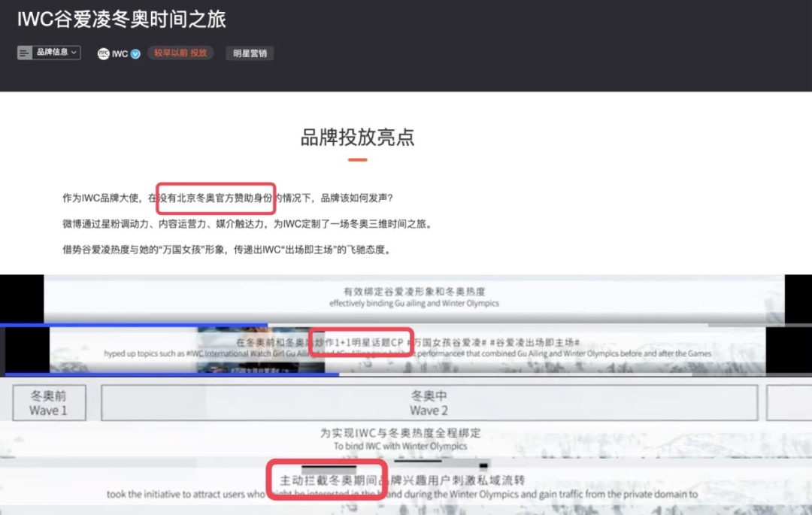Open the IWC brand name link
This screenshot has width=812, height=515.
120,54
